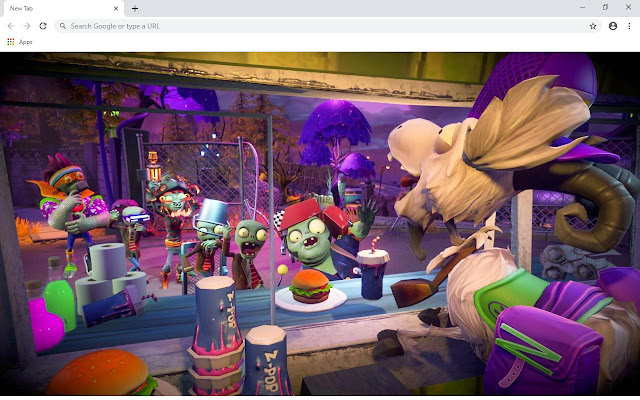Viewport: 640px width, 400px height.
Task: Select the New Tab tab
Action: pos(62,8)
